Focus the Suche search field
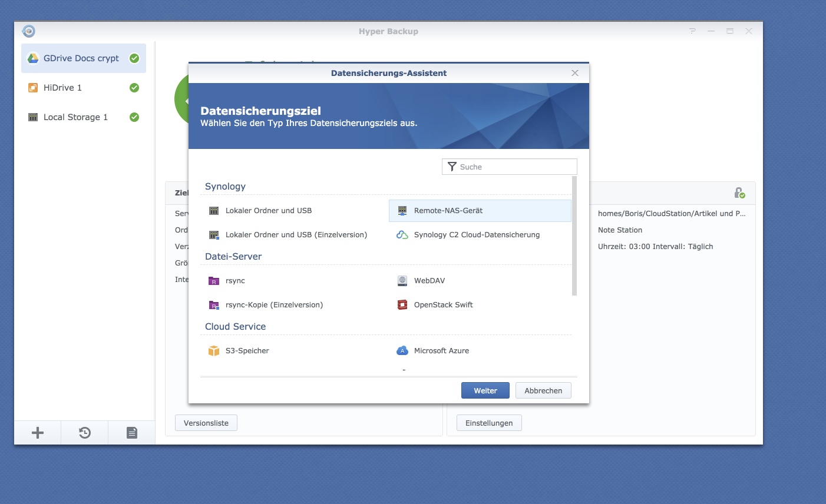This screenshot has width=826, height=504. pos(510,167)
